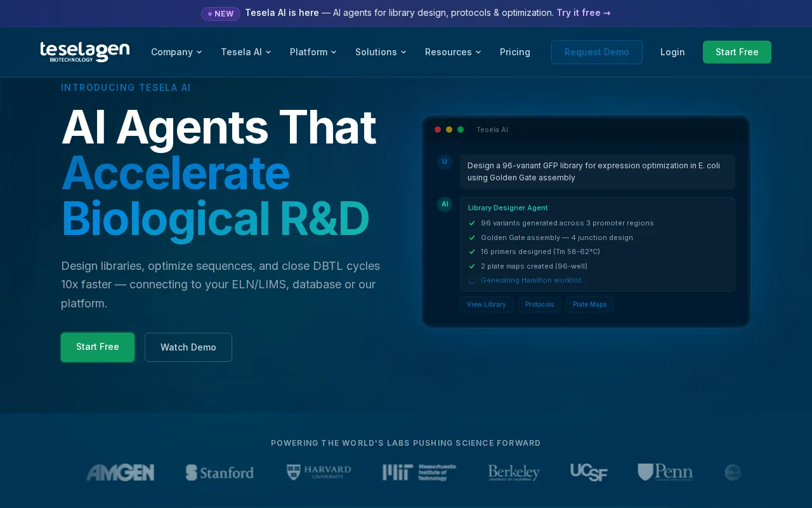Click the UCSF logo
The image size is (812, 508).
click(x=589, y=472)
